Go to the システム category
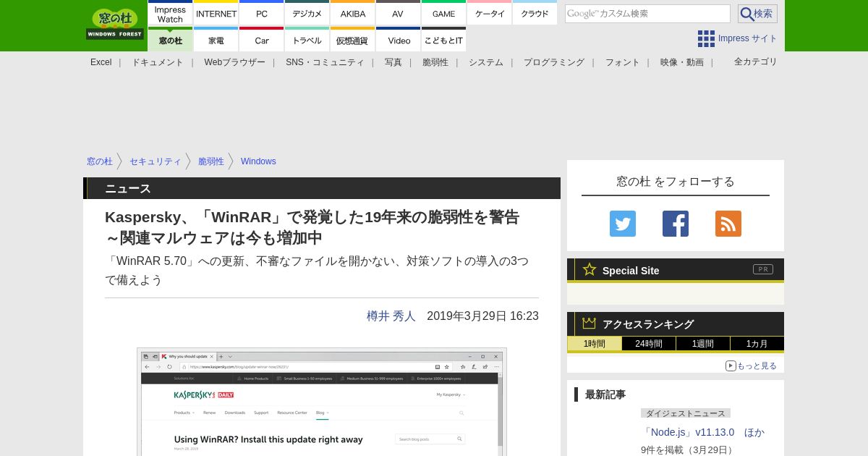Image resolution: width=868 pixels, height=456 pixels. (486, 62)
